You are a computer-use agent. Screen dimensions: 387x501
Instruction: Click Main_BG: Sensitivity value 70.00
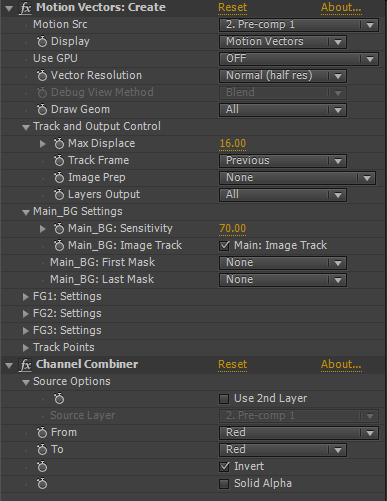(233, 229)
